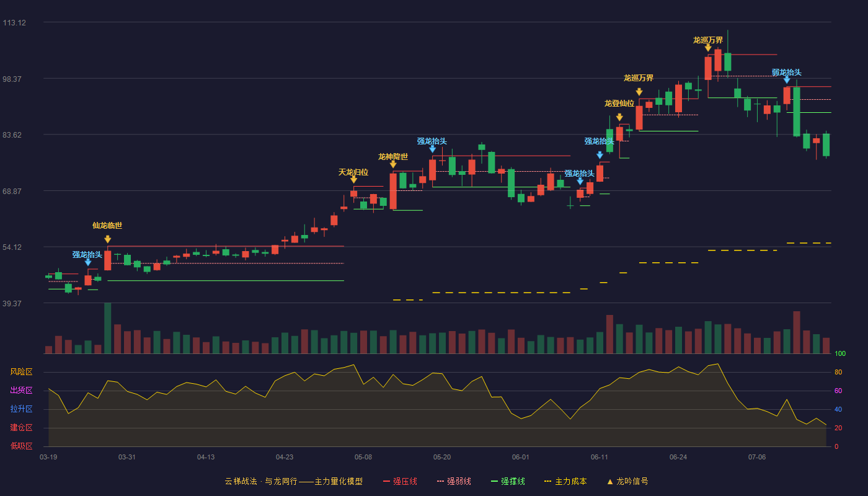Click the lower of the two June 强龙抬头 arrows
Viewport: 868px width, 496px height.
coord(580,181)
